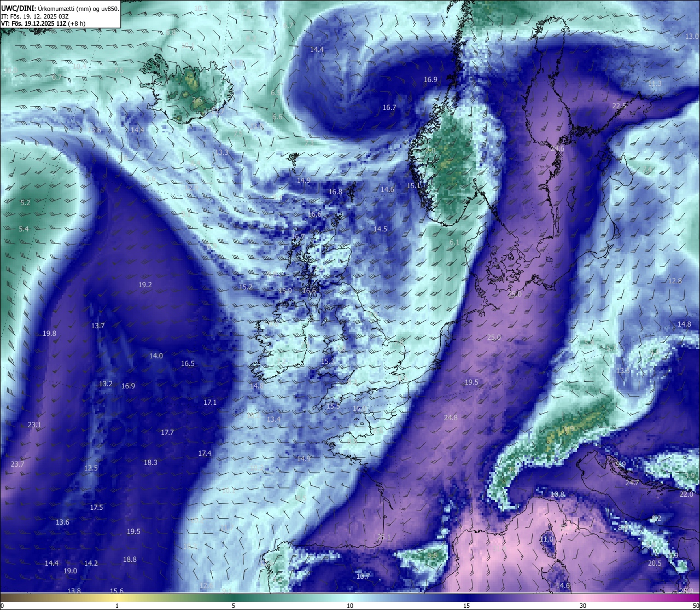
Task: Click the 15.5 value over southwest England
Action: (x=333, y=406)
